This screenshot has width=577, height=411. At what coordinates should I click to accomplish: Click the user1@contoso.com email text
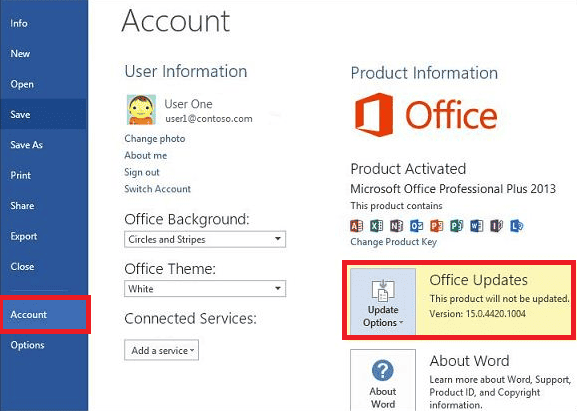(x=209, y=119)
